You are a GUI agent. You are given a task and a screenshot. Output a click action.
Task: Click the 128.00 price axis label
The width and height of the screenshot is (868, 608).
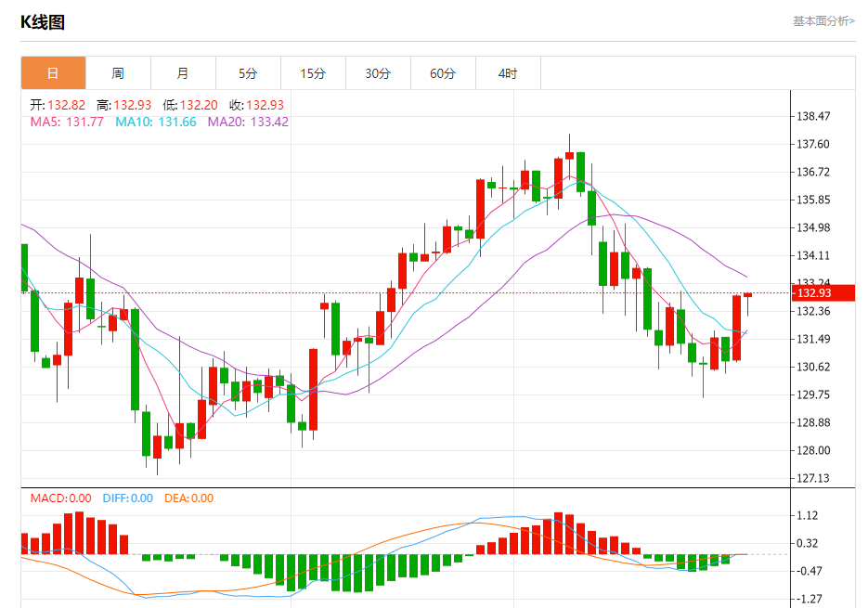(x=813, y=450)
